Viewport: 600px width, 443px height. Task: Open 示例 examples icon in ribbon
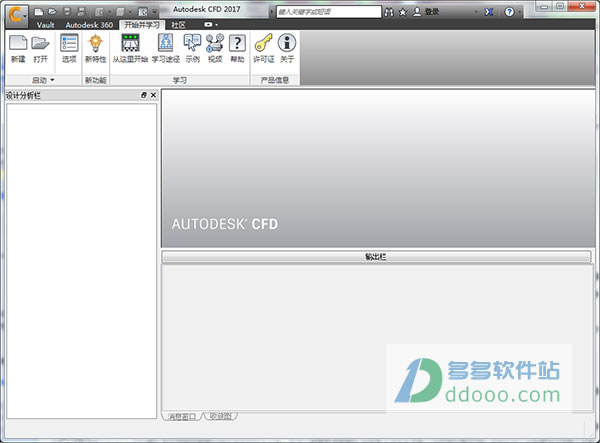tap(192, 49)
